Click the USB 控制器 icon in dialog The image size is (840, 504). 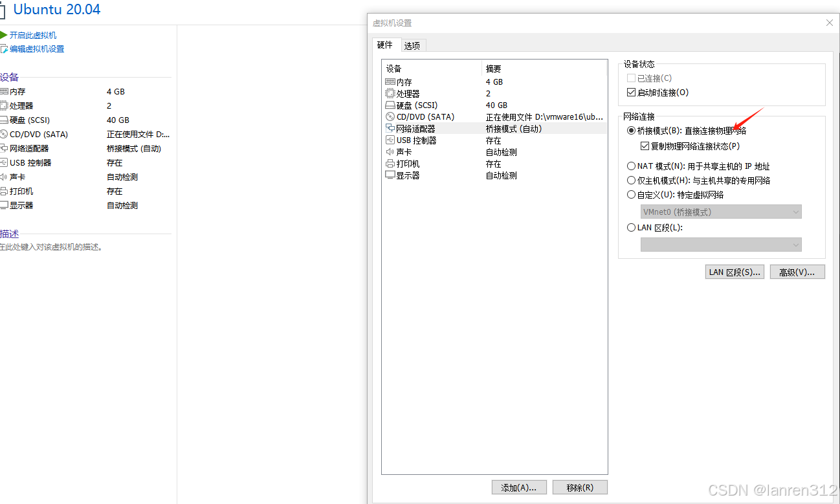tap(390, 140)
